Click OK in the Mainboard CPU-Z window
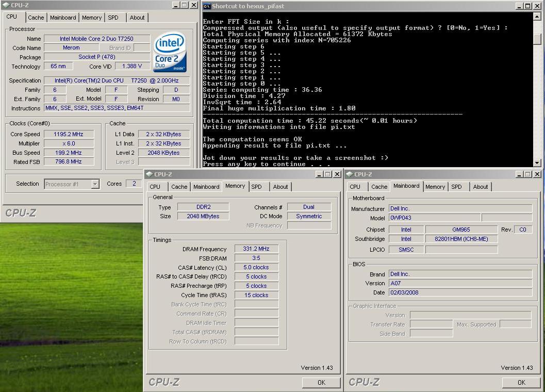This screenshot has width=545, height=392. 521,382
